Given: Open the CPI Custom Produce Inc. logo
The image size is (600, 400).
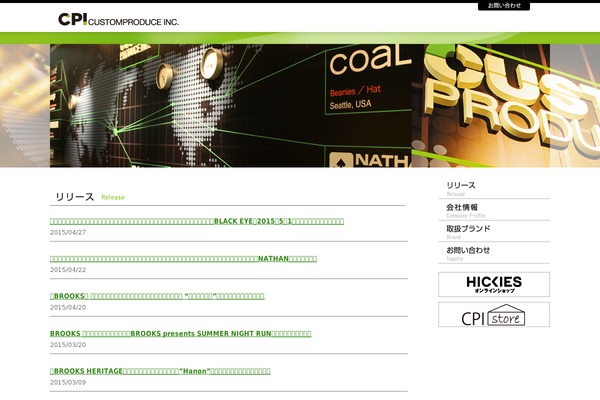Looking at the screenshot, I should pos(118,19).
